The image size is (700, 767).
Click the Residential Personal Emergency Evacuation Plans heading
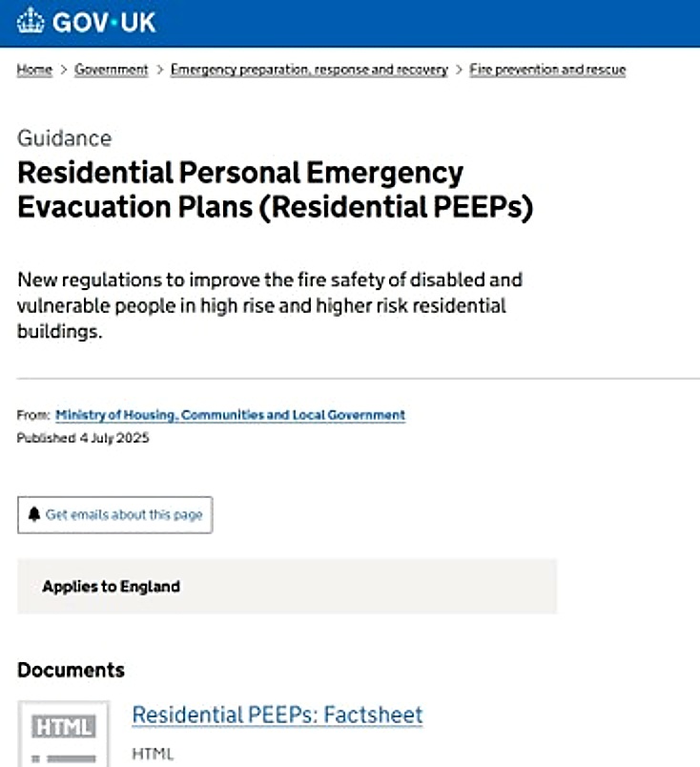275,190
